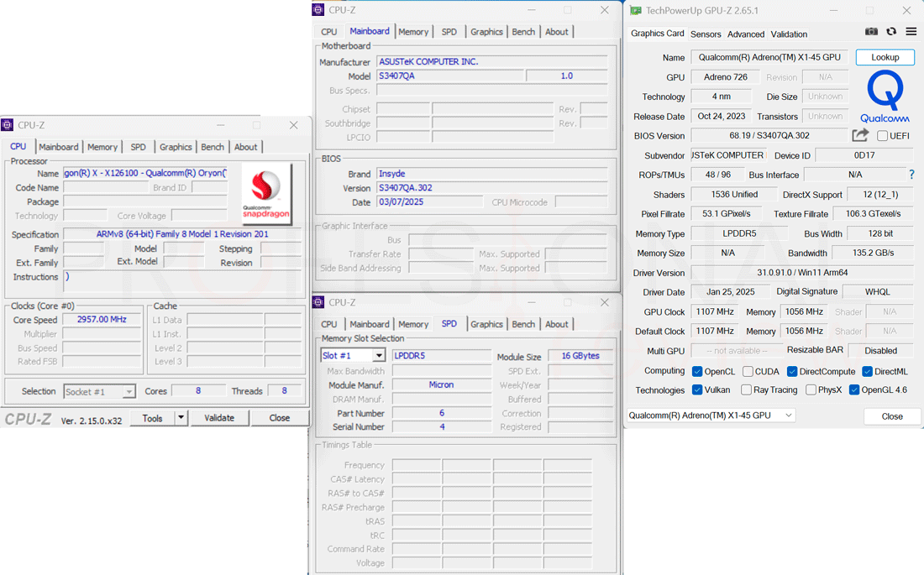Viewport: 924px width, 575px height.
Task: Click the CPU-Z app icon in SPD window
Action: click(318, 302)
